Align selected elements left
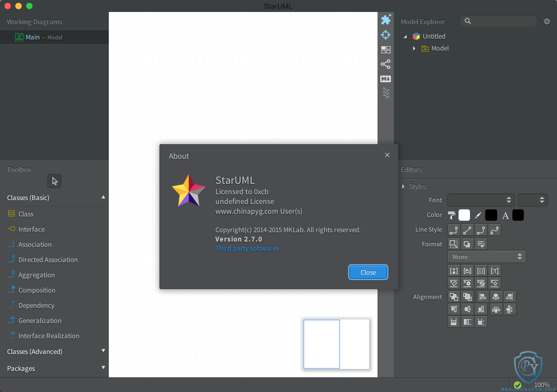 pos(482,297)
